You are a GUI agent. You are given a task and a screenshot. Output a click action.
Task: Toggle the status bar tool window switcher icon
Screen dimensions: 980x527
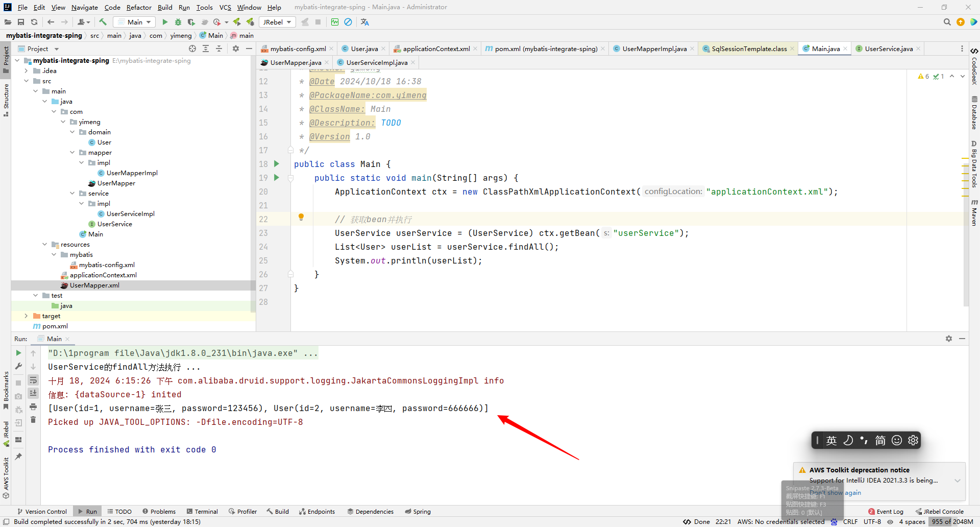coord(6,522)
